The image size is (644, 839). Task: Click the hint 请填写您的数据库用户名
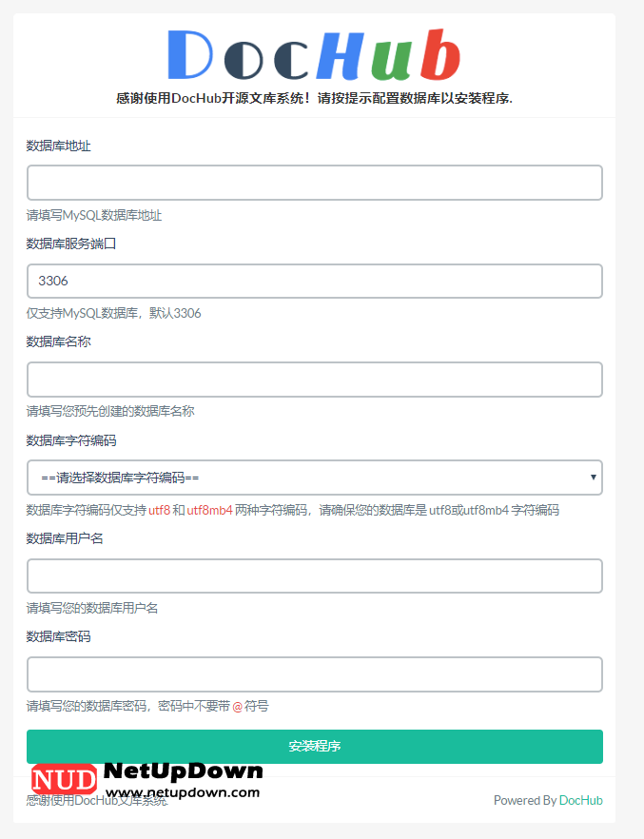(92, 608)
